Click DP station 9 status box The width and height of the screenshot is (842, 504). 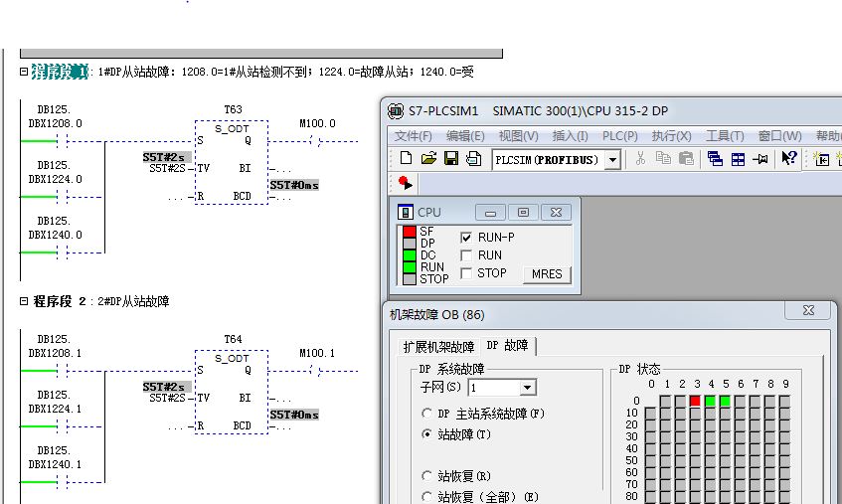click(784, 401)
